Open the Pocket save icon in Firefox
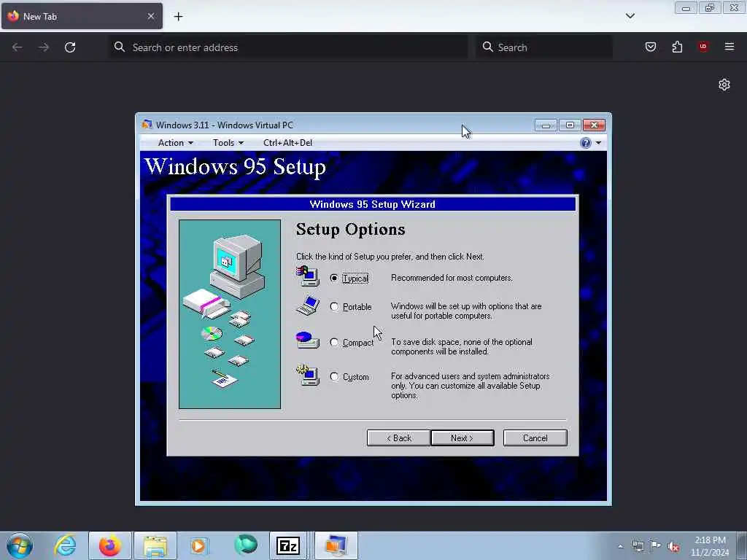The image size is (747, 560). (651, 47)
